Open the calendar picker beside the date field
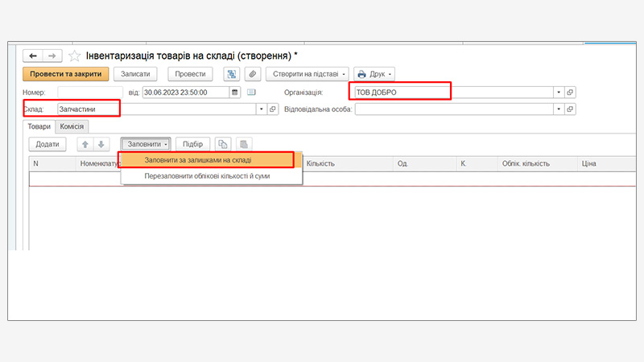 235,92
